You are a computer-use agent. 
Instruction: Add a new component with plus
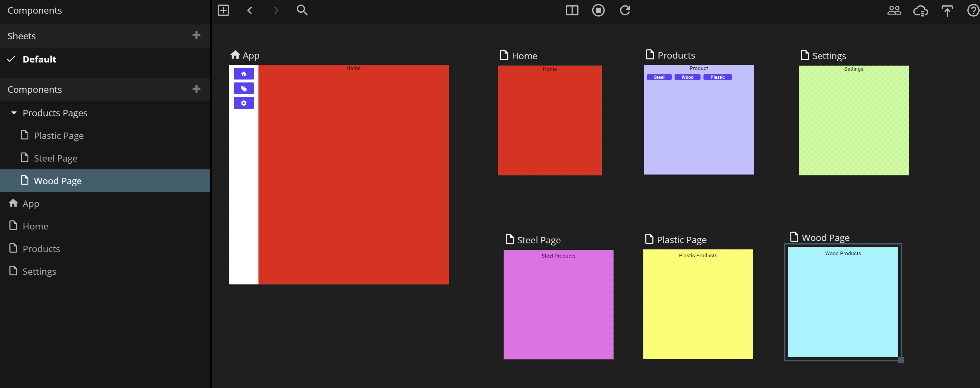pyautogui.click(x=196, y=89)
